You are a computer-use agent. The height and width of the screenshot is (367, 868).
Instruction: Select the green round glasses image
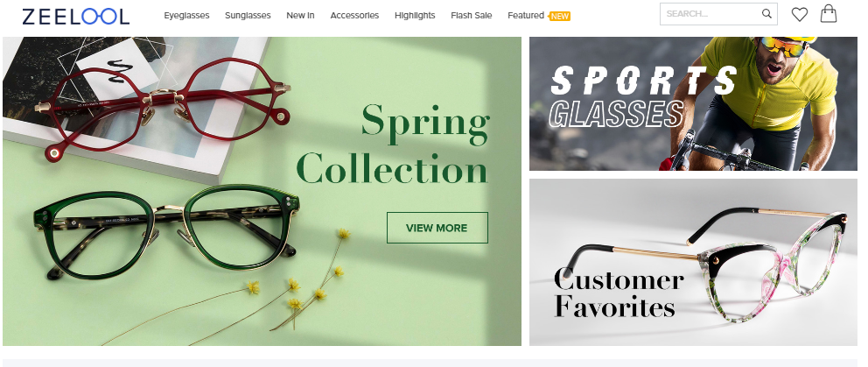tap(166, 232)
